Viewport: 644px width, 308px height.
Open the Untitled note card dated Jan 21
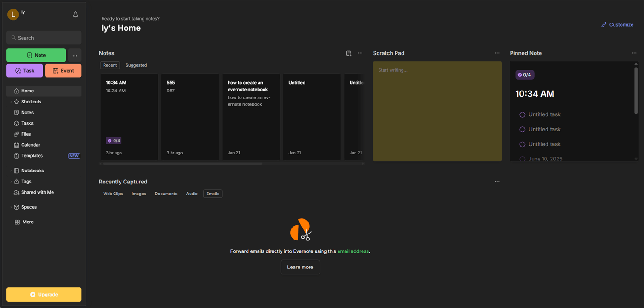point(312,117)
